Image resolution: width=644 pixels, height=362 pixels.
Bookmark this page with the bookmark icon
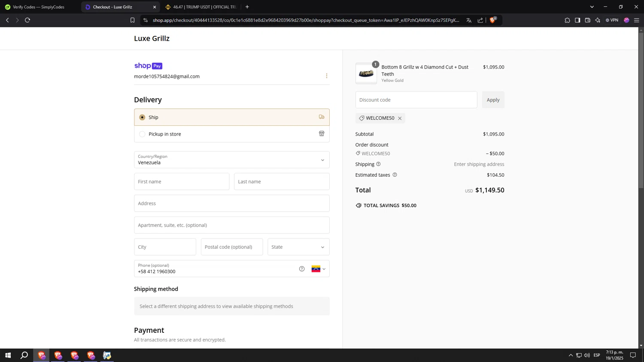(x=132, y=20)
